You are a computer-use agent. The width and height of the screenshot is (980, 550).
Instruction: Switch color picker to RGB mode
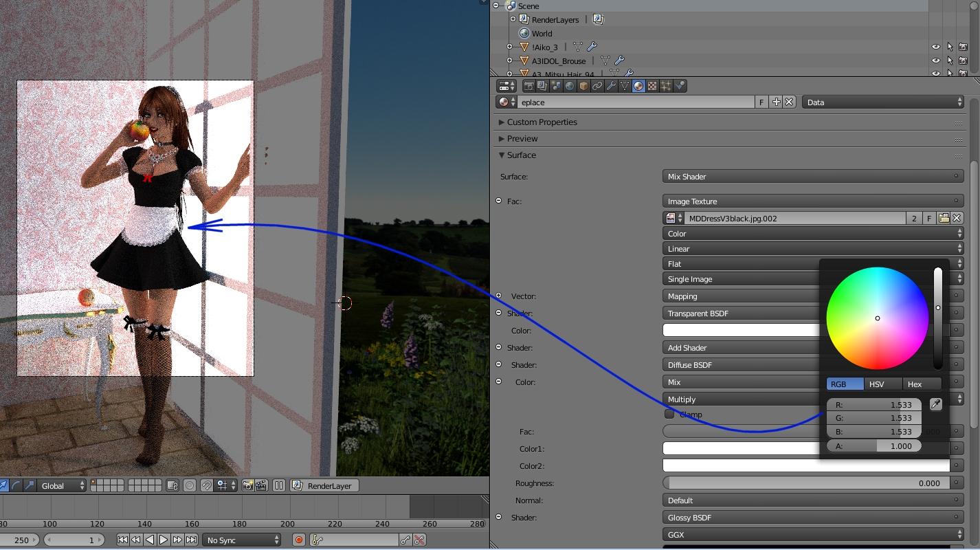pos(845,384)
